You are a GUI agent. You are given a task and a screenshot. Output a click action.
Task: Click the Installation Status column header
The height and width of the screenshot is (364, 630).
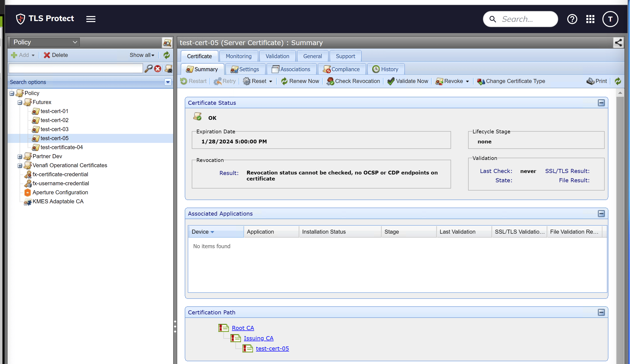(340, 232)
